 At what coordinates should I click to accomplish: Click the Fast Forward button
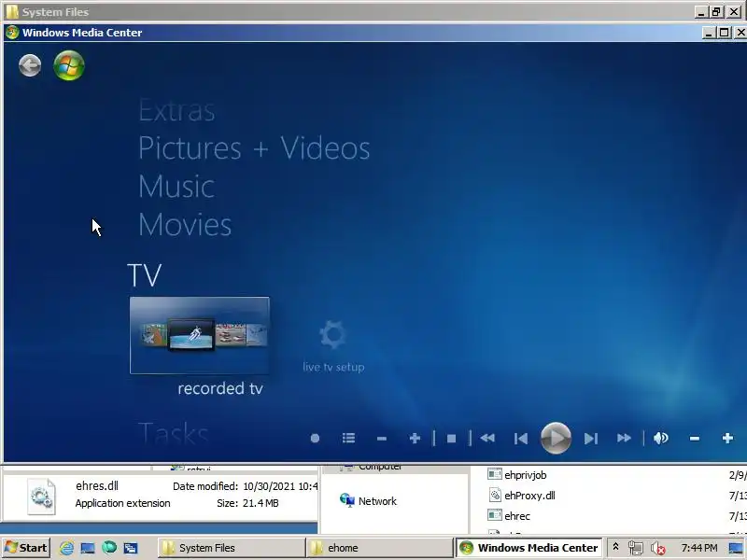point(624,438)
